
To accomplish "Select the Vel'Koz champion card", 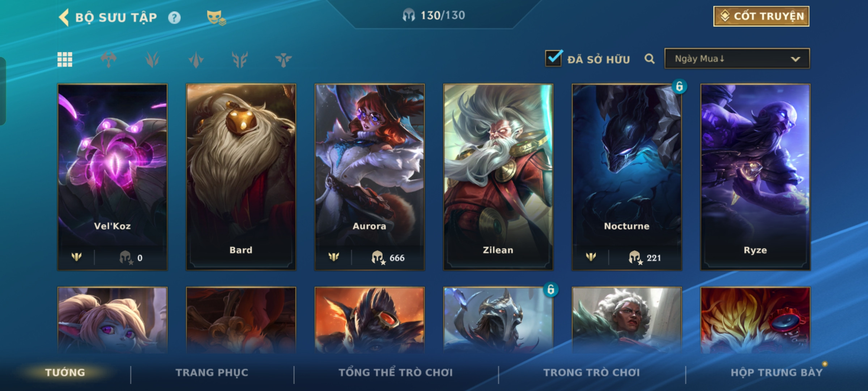I will click(112, 177).
